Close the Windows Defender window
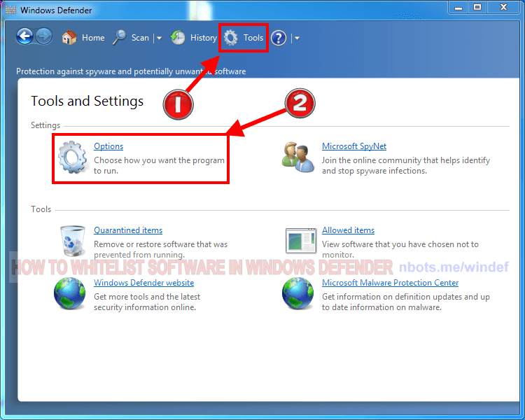Viewport: 525px width, 420px height. [503, 8]
